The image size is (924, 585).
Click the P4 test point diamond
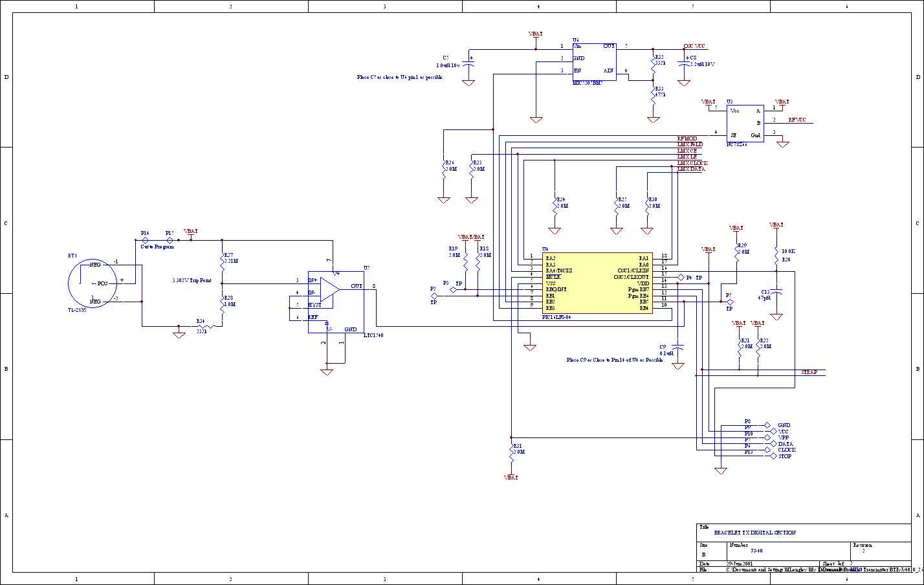coord(681,277)
